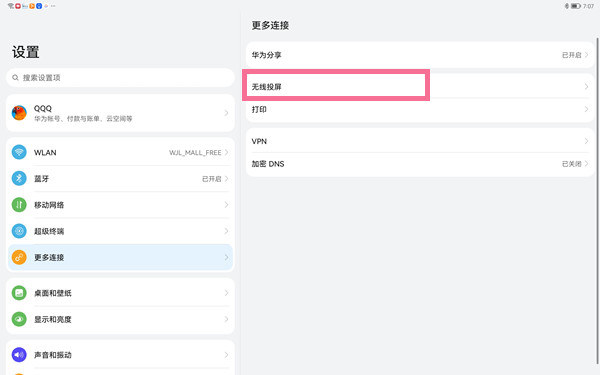Screen dimensions: 600x375
Task: Open the WLAN wifi icon entry
Action: [19, 152]
